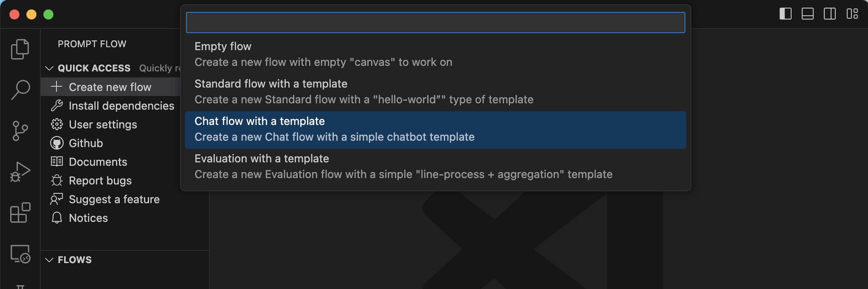868x289 pixels.
Task: Open User settings
Action: tap(103, 125)
